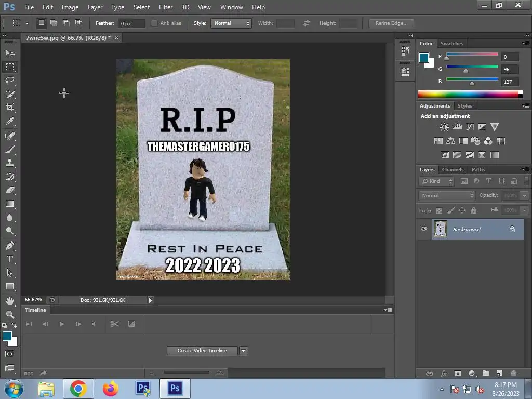Open the Style dropdown showing Normal
Image resolution: width=532 pixels, height=399 pixels.
click(231, 23)
